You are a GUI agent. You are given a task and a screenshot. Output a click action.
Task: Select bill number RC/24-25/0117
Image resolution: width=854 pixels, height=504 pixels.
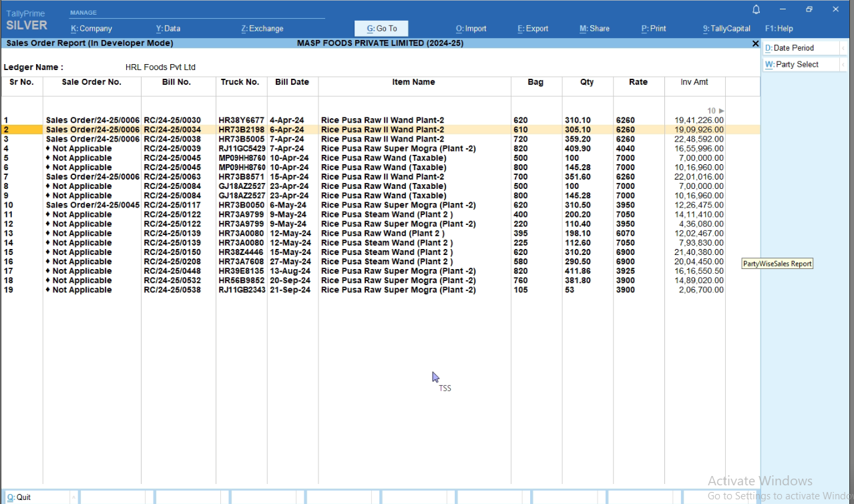[172, 205]
